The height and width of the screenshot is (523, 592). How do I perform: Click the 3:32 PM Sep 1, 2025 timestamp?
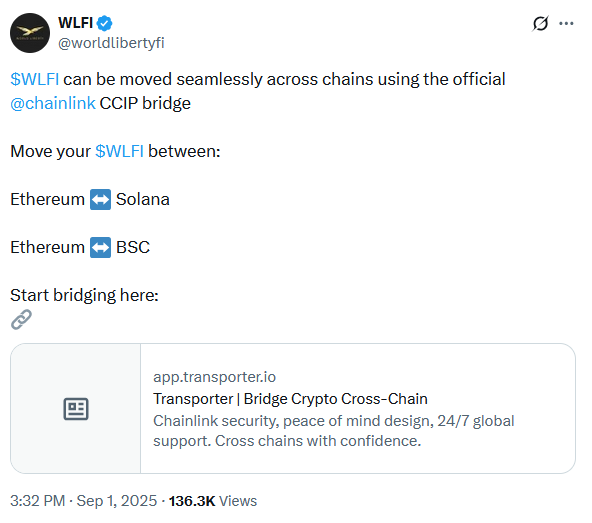coord(83,501)
